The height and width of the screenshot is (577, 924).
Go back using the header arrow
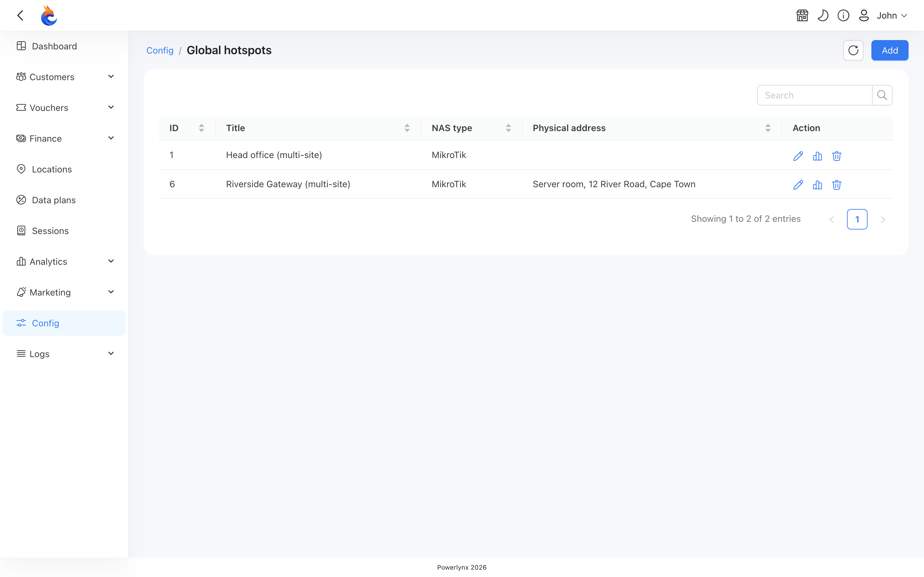point(21,16)
